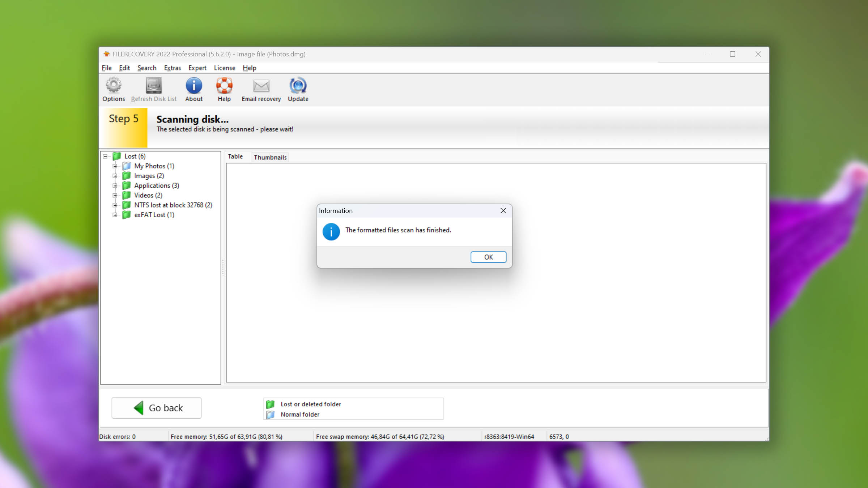Click the blue information icon in dialog

tap(331, 232)
